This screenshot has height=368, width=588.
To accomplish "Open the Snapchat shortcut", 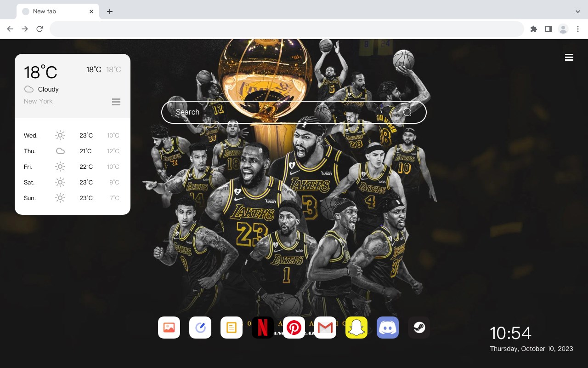I will pyautogui.click(x=356, y=328).
